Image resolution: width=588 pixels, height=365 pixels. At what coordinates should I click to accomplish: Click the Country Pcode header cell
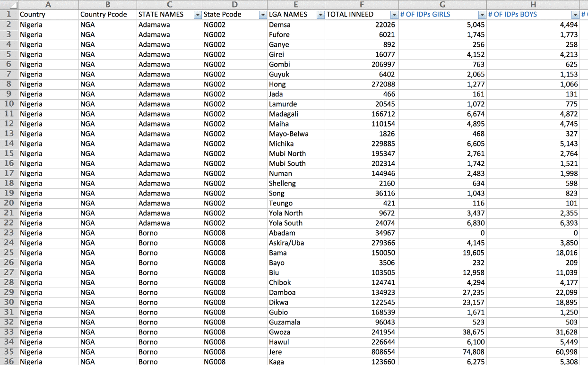107,15
